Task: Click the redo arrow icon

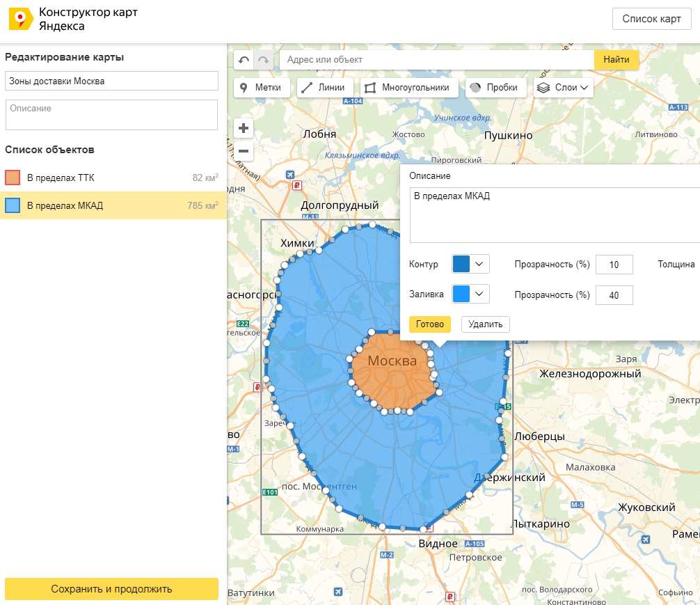Action: pos(264,61)
